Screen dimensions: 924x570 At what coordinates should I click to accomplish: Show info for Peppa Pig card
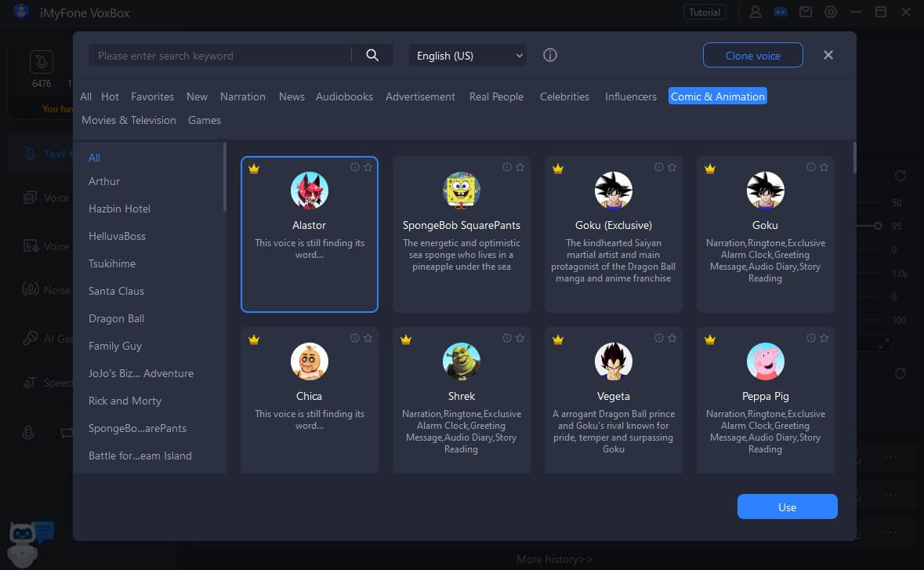coord(811,339)
